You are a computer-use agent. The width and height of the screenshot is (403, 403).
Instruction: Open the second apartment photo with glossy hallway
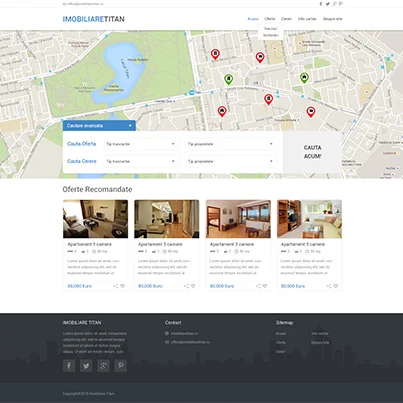click(x=167, y=219)
